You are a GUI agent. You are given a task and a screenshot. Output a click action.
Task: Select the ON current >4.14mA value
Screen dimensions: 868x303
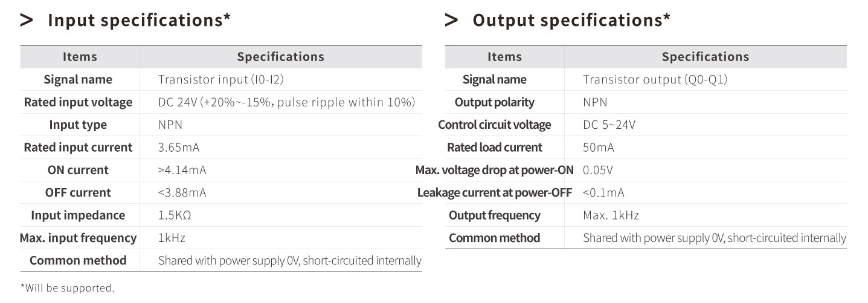182,170
